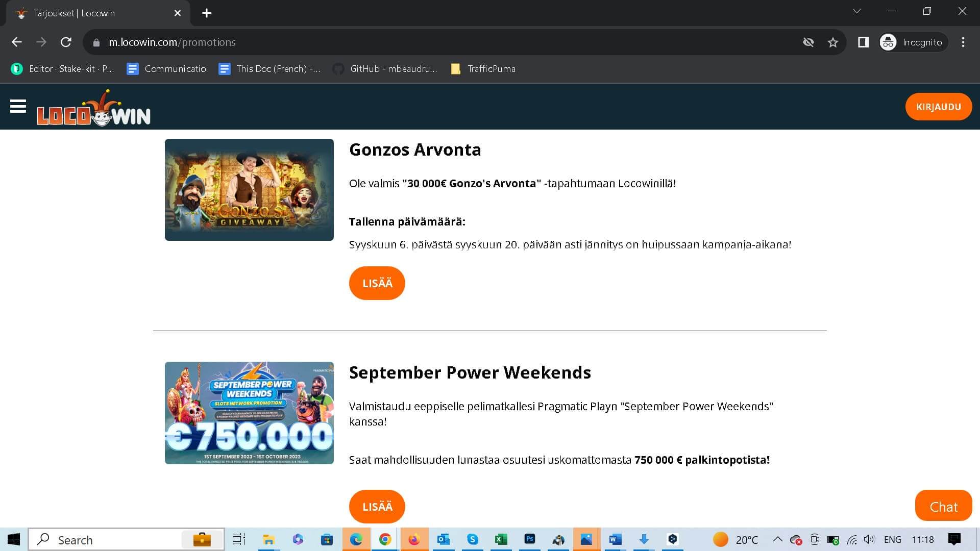The height and width of the screenshot is (551, 980).
Task: Open the clock showing 11:18
Action: [923, 540]
